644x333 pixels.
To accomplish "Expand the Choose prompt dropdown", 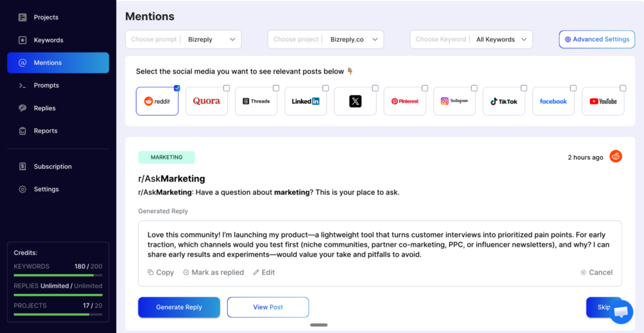I will [x=183, y=40].
